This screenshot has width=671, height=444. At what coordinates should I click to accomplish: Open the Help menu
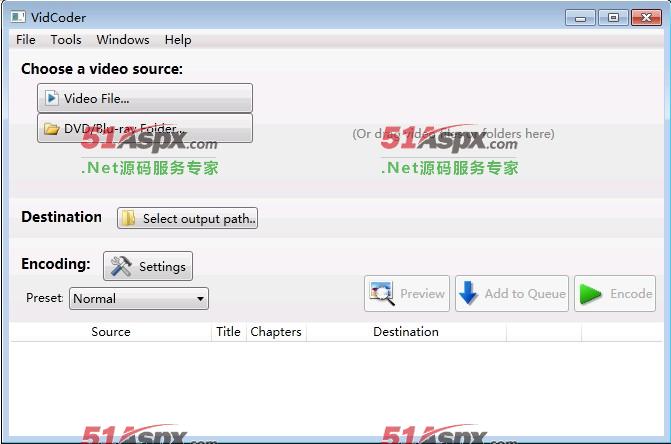178,40
